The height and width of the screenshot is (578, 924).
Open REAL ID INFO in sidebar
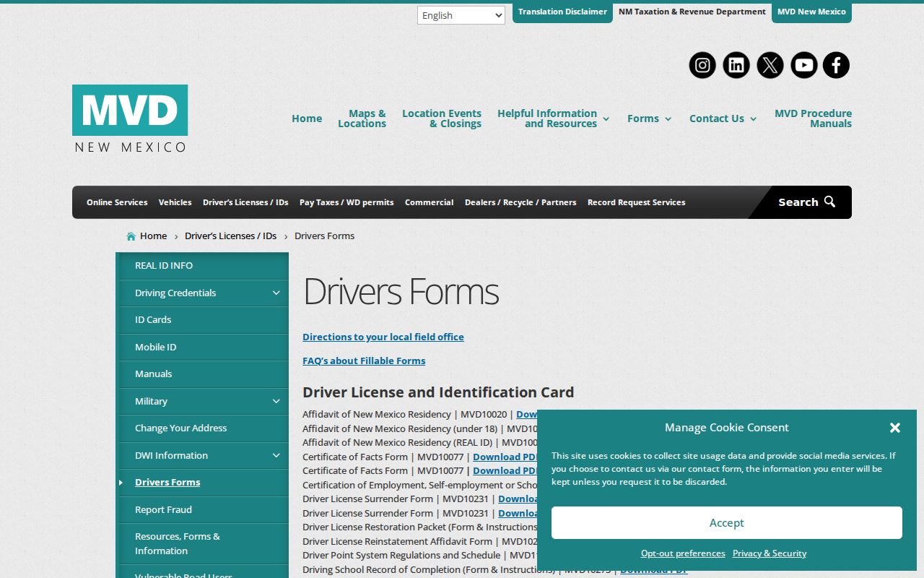tap(204, 265)
